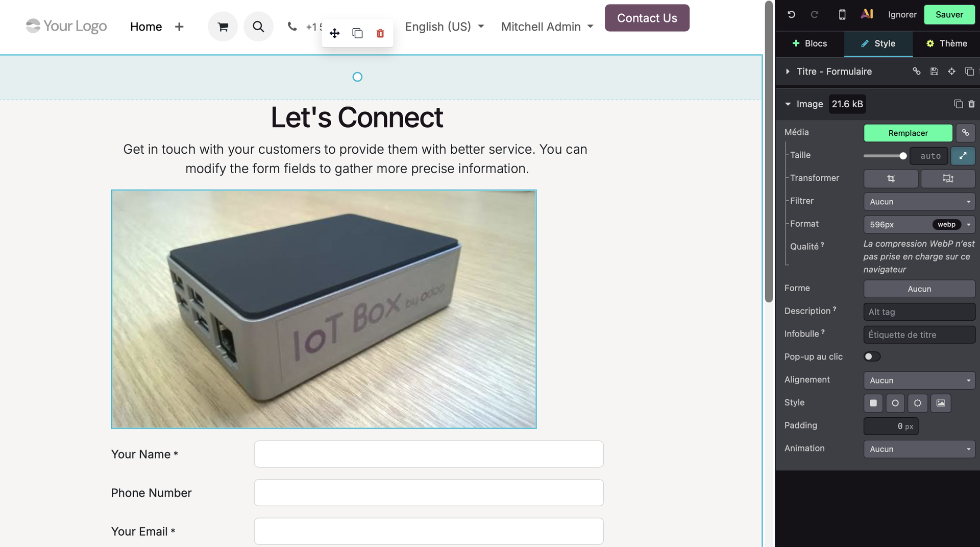980x547 pixels.
Task: Switch to the Thème tab
Action: [946, 43]
